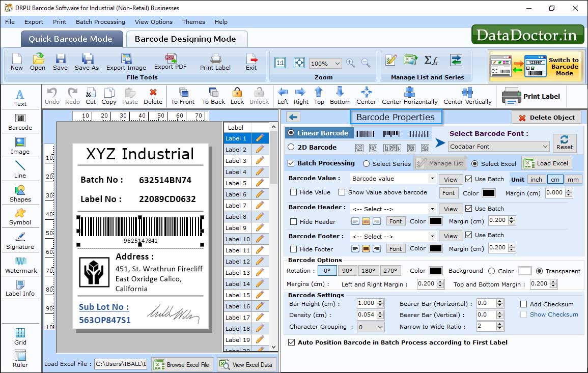
Task: Pick the Line drawing tool
Action: tap(20, 170)
